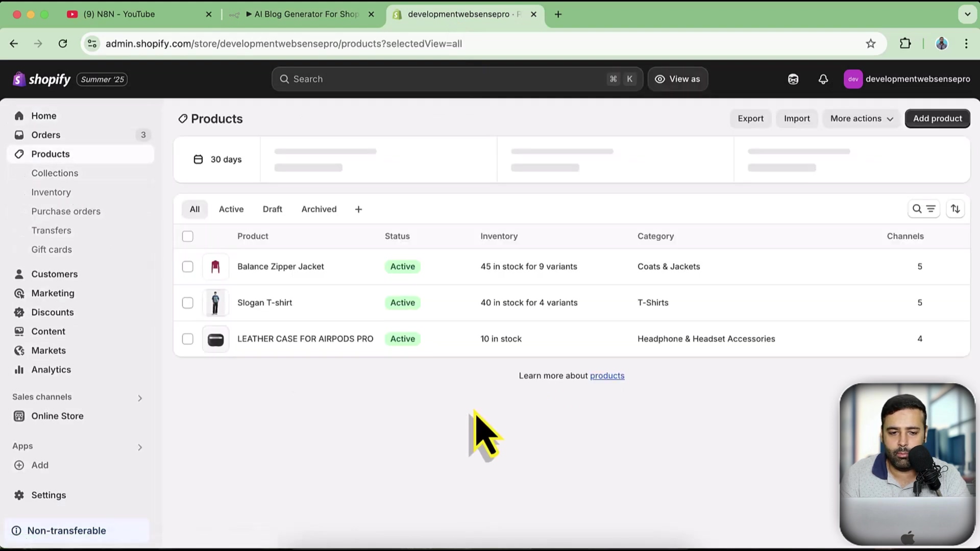Image resolution: width=980 pixels, height=551 pixels.
Task: Open the 'products' learn more link
Action: (607, 375)
